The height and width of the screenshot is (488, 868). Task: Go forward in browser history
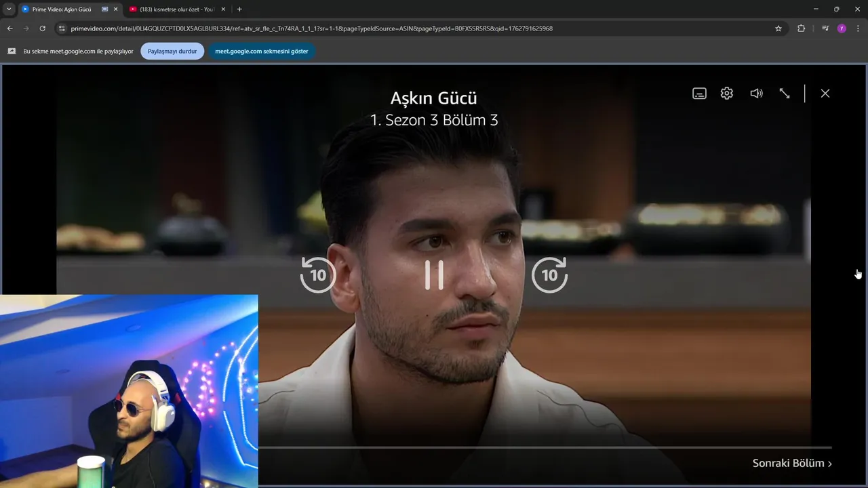coord(26,28)
